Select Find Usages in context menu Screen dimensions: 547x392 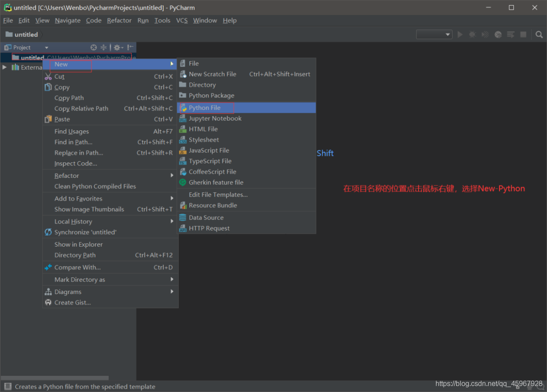pyautogui.click(x=110, y=131)
